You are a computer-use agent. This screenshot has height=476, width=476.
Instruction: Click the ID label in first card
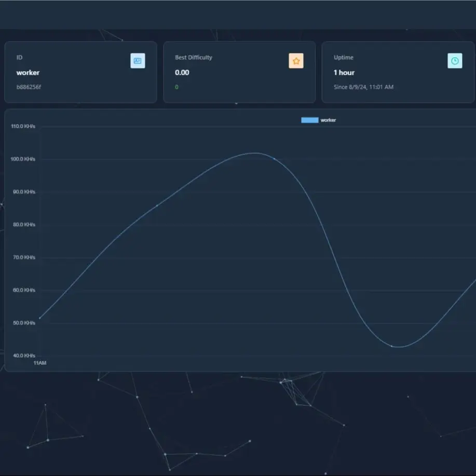pyautogui.click(x=19, y=58)
